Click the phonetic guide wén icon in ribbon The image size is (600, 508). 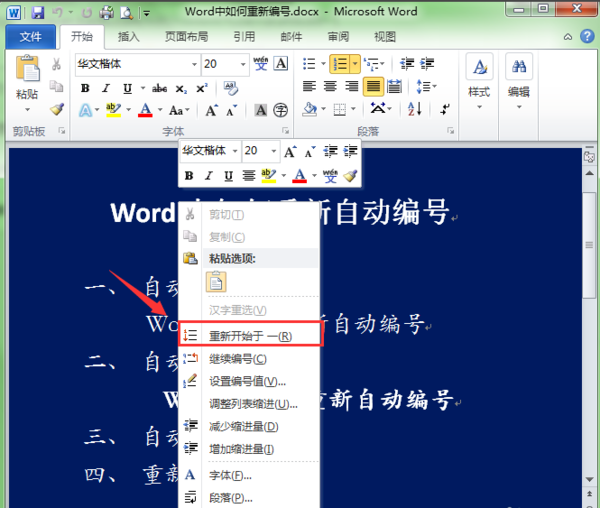click(261, 64)
